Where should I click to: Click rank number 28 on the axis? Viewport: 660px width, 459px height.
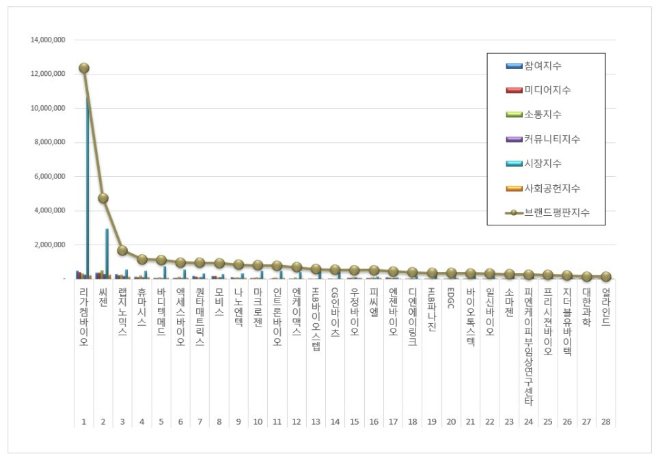[x=605, y=422]
